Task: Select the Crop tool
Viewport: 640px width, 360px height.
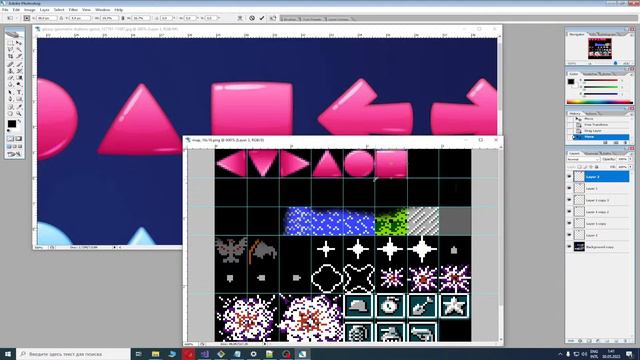Action: pyautogui.click(x=11, y=57)
